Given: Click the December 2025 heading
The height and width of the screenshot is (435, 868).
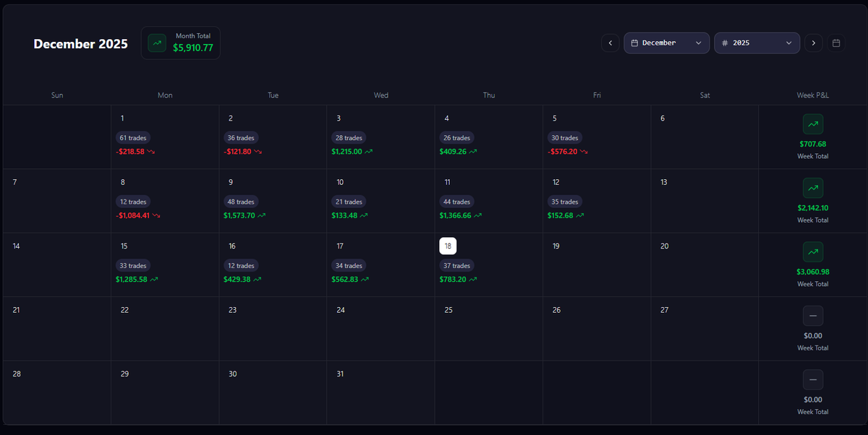Looking at the screenshot, I should (x=81, y=44).
